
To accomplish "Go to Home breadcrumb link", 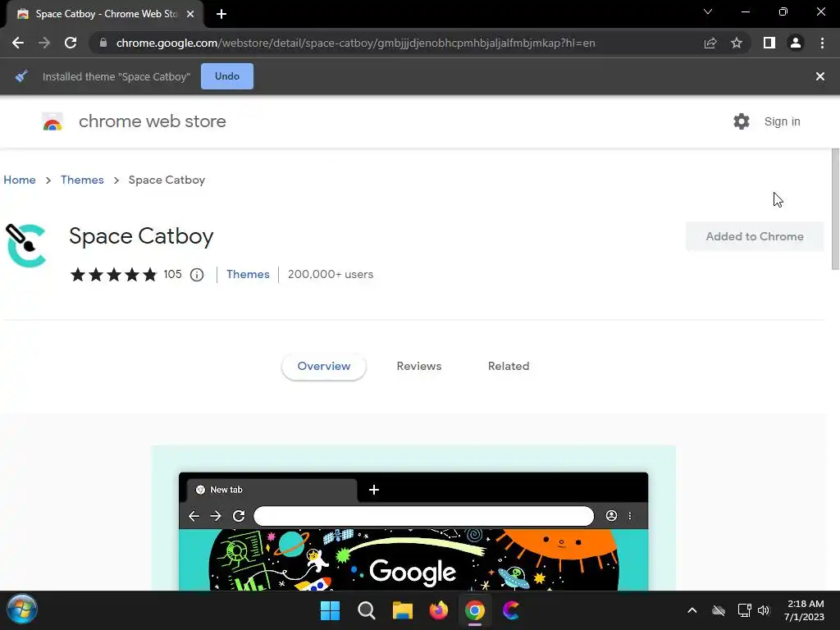I will (20, 180).
